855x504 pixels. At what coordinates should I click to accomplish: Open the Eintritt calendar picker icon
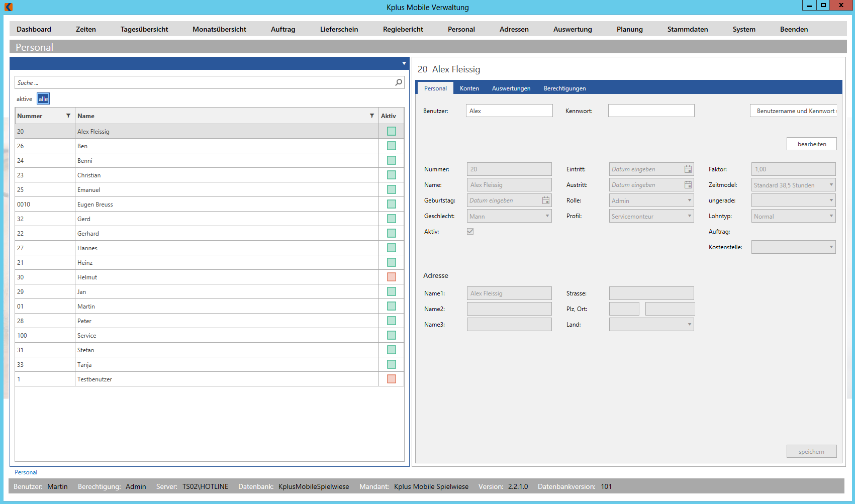688,169
